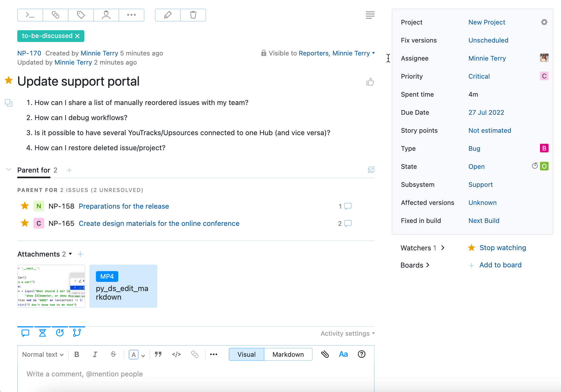Open the text color picker swatch
The height and width of the screenshot is (392, 561).
[x=134, y=354]
